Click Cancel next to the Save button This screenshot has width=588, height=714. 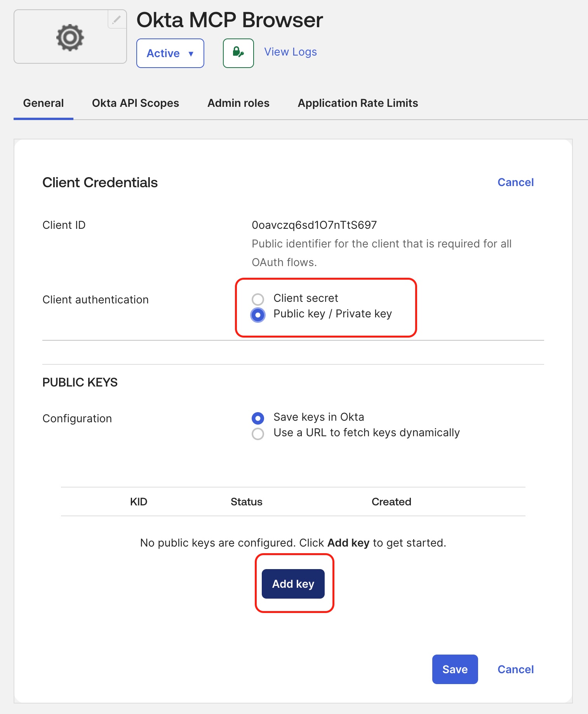pyautogui.click(x=515, y=669)
